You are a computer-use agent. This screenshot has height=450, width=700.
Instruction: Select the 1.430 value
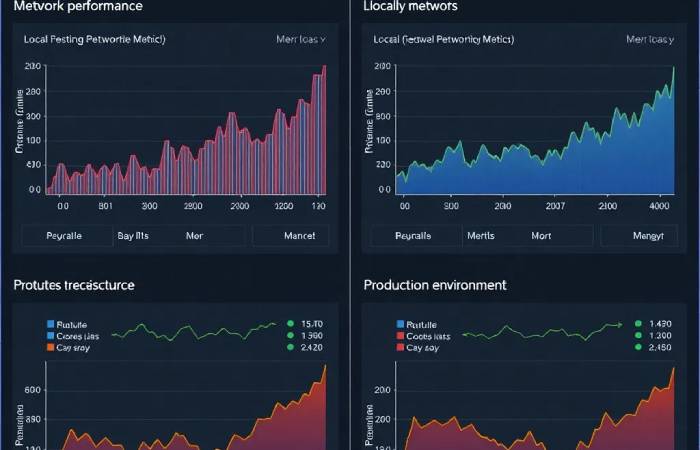[x=661, y=324]
